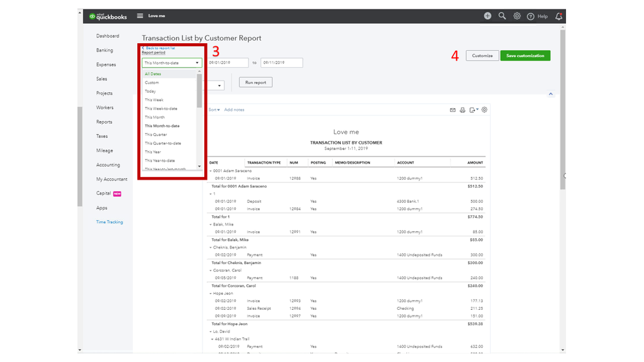This screenshot has width=644, height=362.
Task: Click the Create new plus icon
Action: [x=487, y=16]
